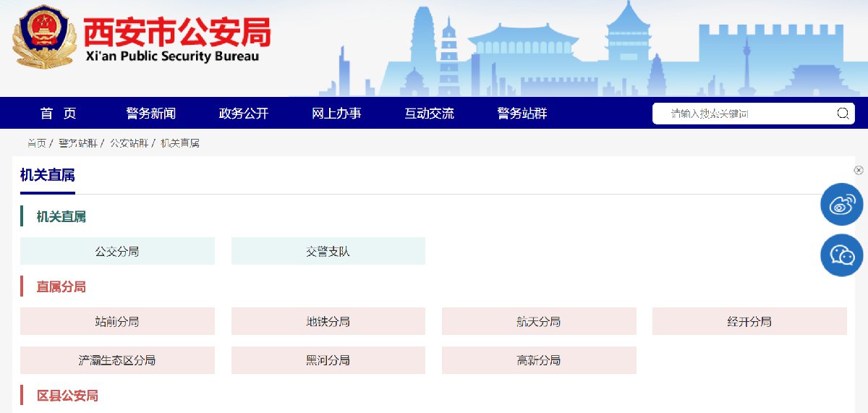Open the 警务新闻 navigation menu
868x413 pixels.
pos(150,114)
